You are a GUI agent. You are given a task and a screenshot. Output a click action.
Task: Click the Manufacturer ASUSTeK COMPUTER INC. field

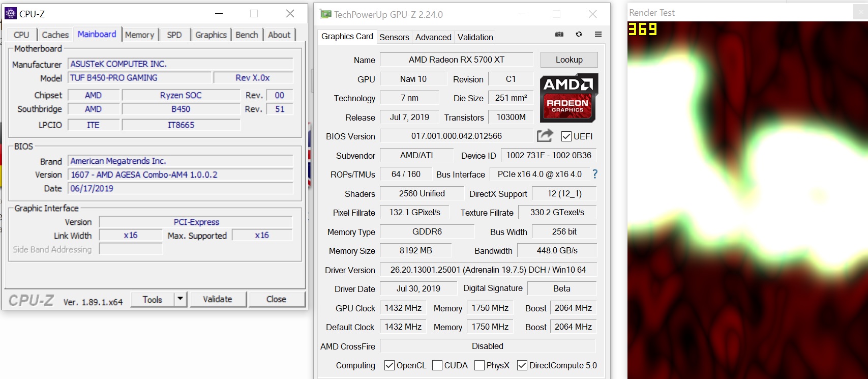pyautogui.click(x=181, y=64)
